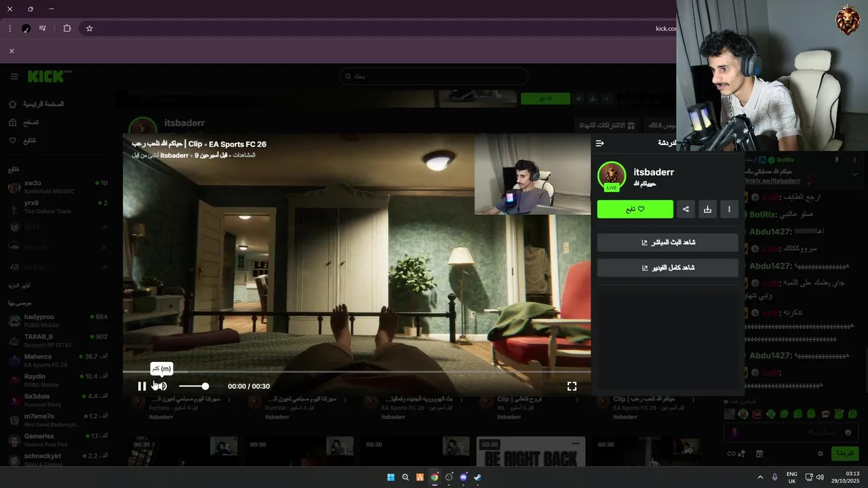
Task: Open schneckyirl recommended channel
Action: (58, 460)
